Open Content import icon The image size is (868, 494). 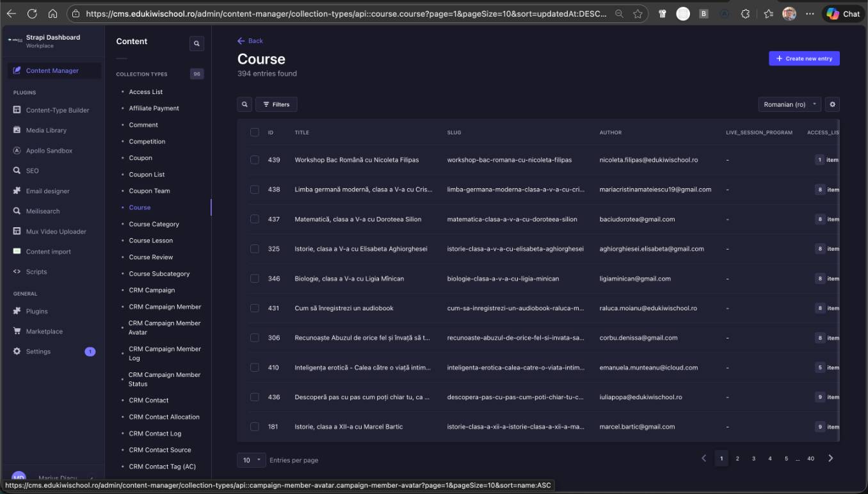click(x=17, y=251)
